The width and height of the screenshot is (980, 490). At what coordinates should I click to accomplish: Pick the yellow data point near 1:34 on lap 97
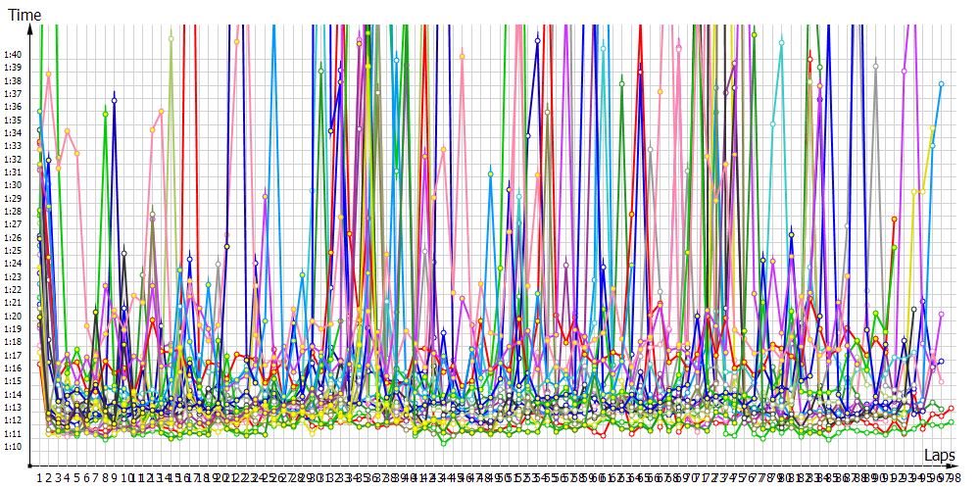932,128
